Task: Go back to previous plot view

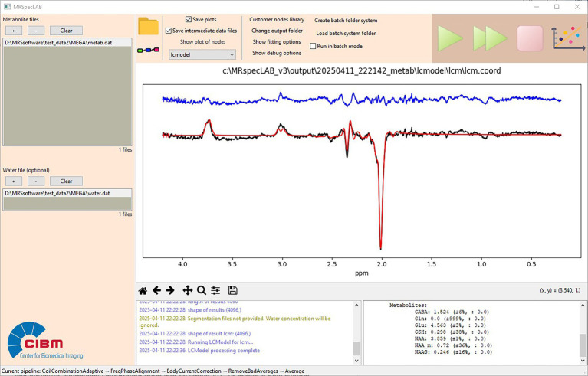Action: tap(156, 290)
